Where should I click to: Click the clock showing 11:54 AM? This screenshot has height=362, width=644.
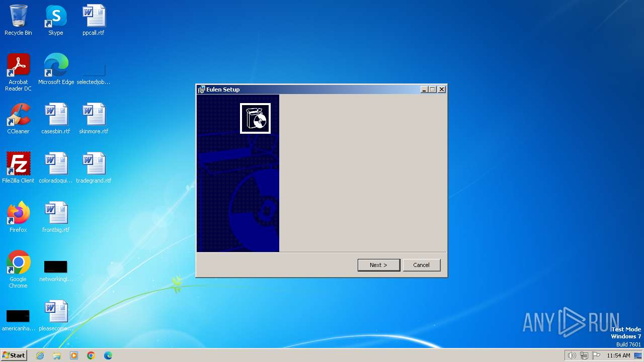click(x=618, y=355)
